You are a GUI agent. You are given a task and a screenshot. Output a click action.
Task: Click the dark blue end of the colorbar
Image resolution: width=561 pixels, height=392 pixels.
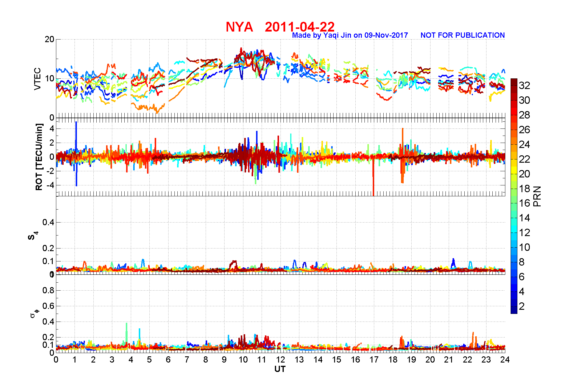(x=514, y=310)
